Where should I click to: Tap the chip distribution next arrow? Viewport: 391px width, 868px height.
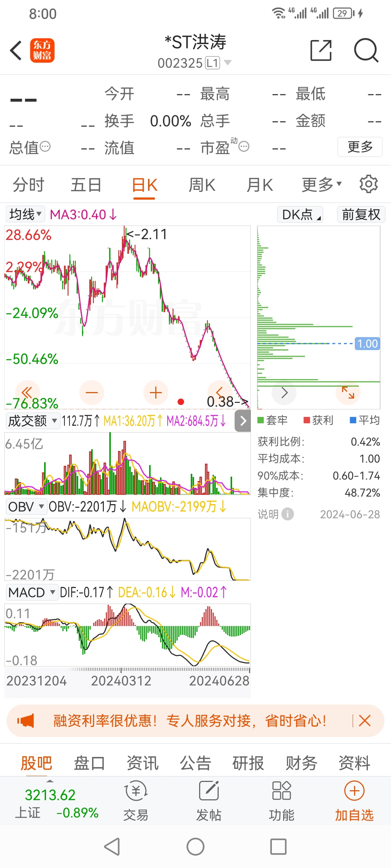click(284, 392)
